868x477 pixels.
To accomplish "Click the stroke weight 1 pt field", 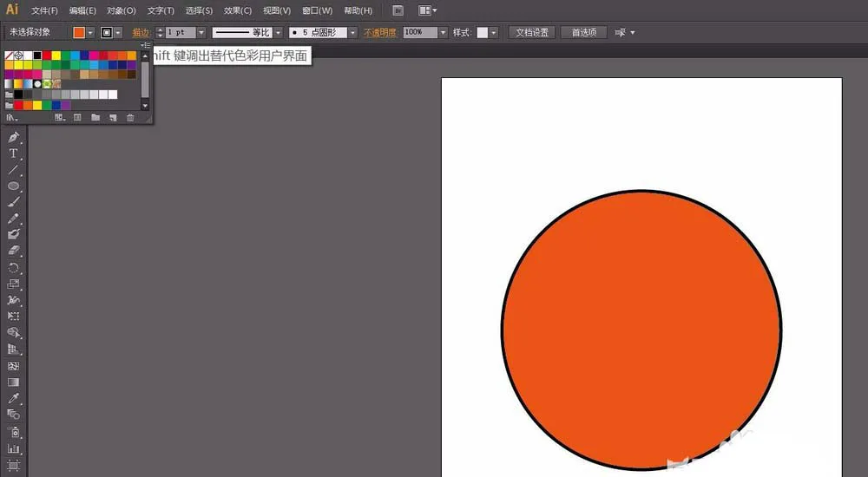I will 181,33.
